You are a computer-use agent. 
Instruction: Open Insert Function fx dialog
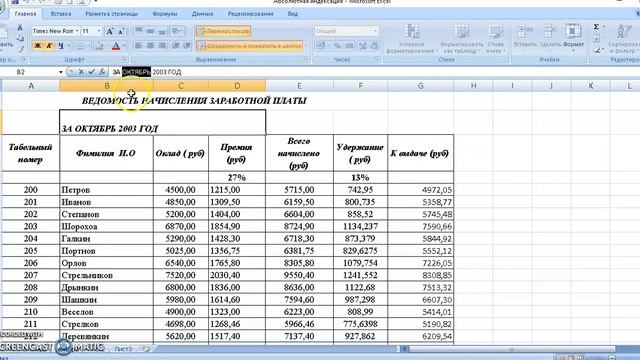click(102, 72)
